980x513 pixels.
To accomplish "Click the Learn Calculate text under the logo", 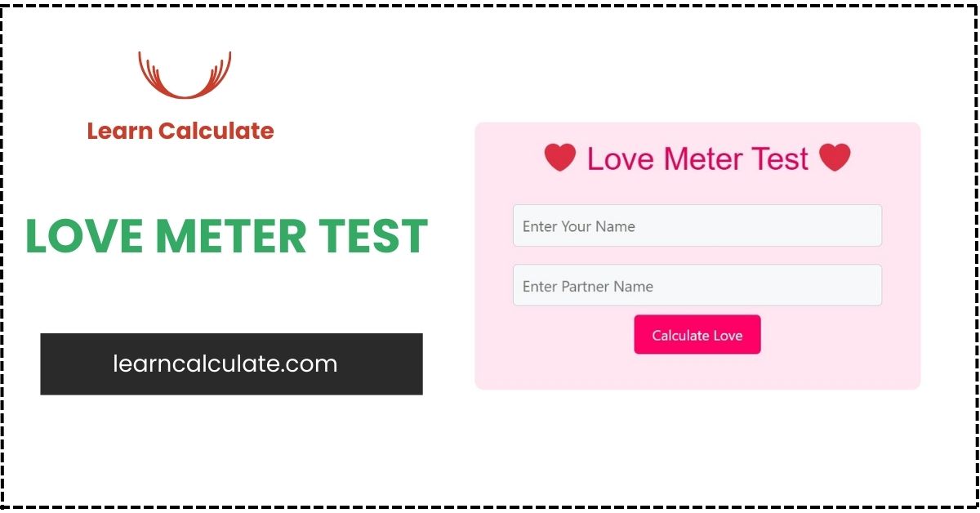I will click(x=181, y=131).
